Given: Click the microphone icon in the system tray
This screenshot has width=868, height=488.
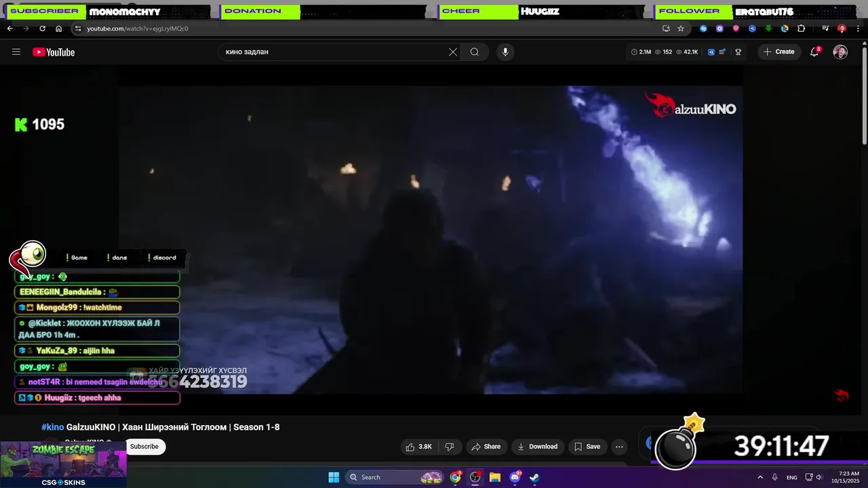Looking at the screenshot, I should [x=774, y=477].
